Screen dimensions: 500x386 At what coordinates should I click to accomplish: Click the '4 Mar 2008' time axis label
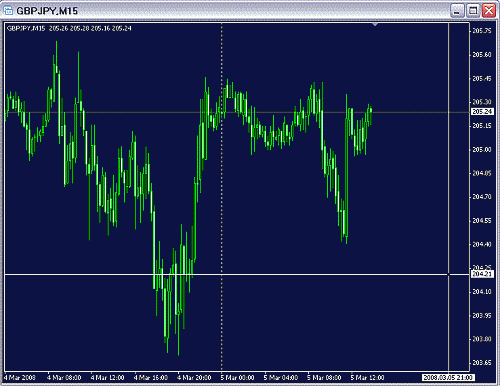pyautogui.click(x=20, y=378)
